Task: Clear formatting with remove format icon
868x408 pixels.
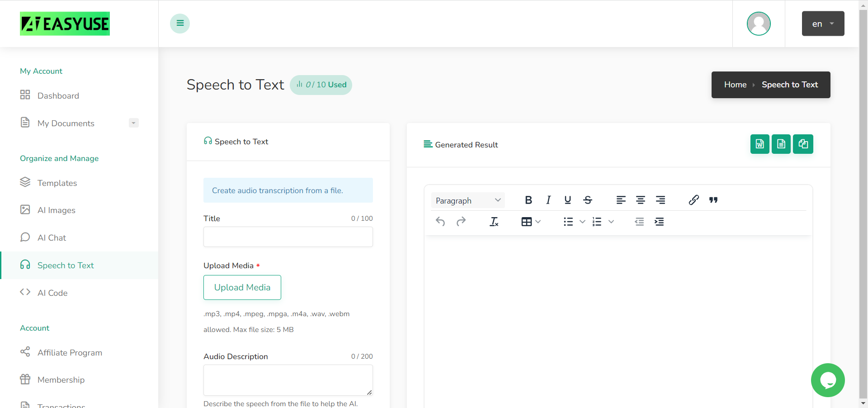Action: pyautogui.click(x=494, y=222)
